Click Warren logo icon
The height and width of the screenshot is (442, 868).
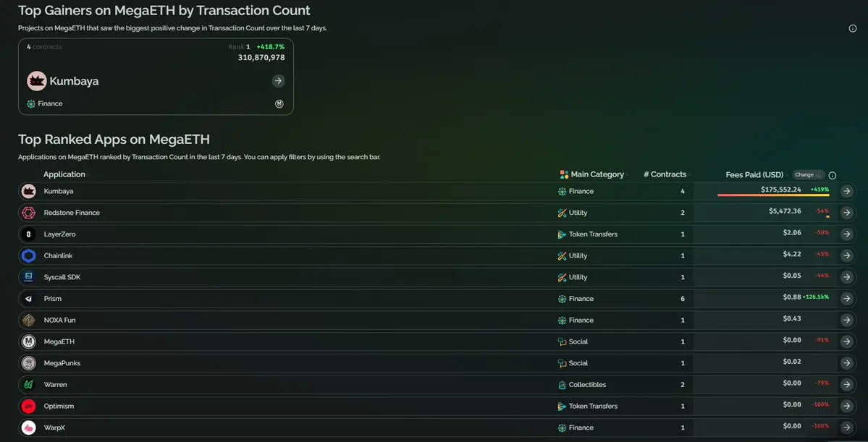tap(28, 384)
